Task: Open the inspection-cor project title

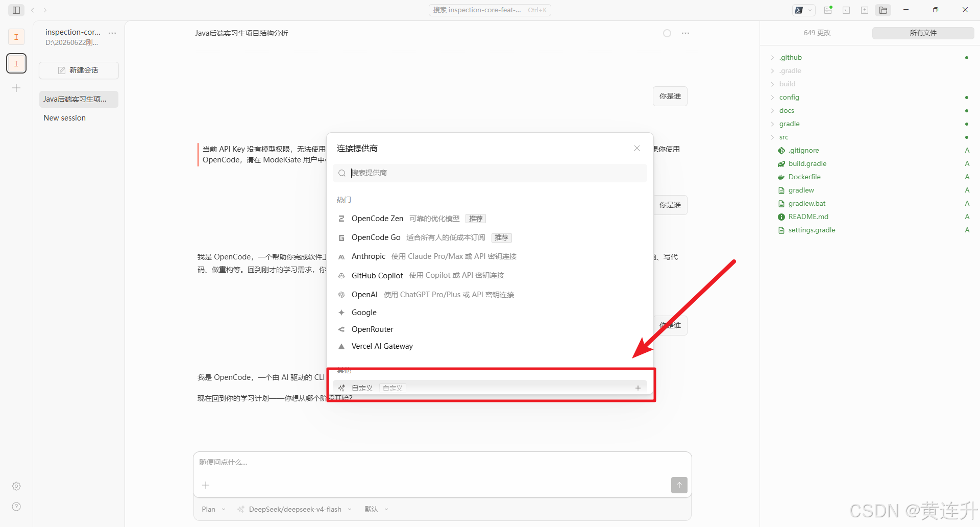Action: [73, 32]
